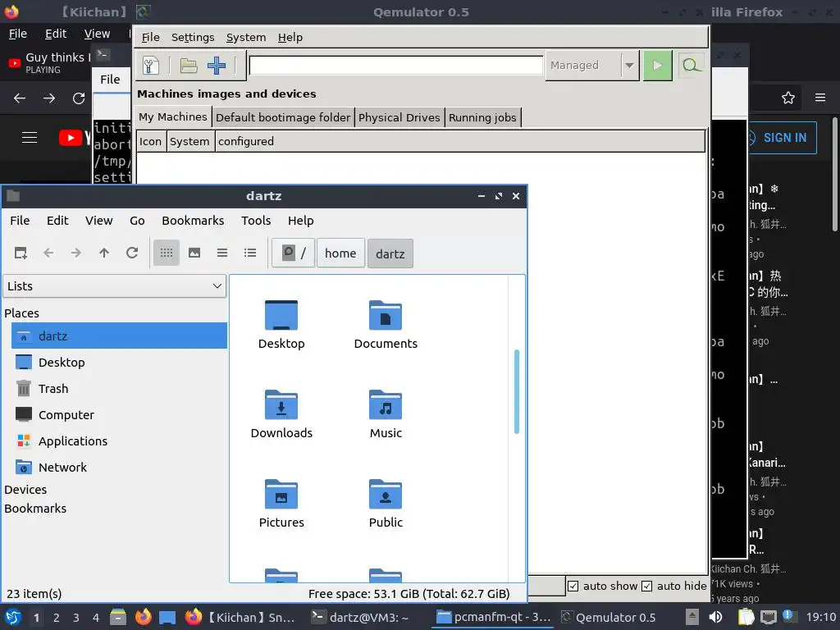Open the Qemulator wrench settings icon
Viewport: 840px width, 630px height.
pyautogui.click(x=151, y=66)
